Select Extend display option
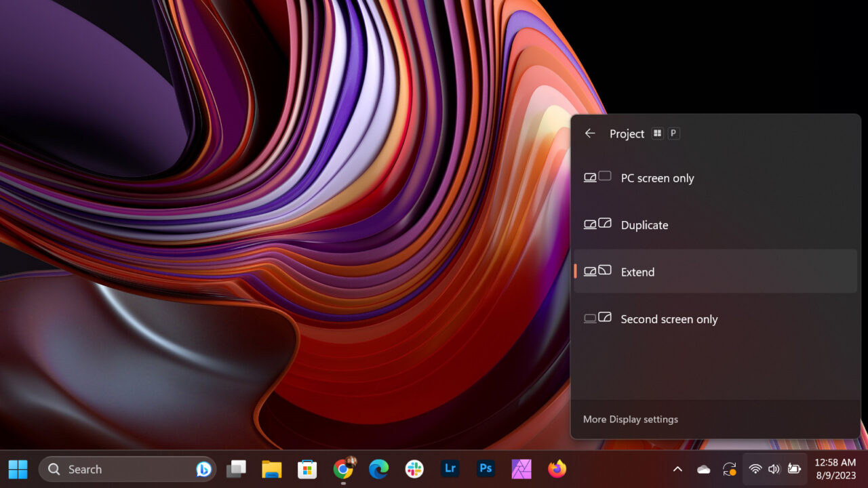 coord(637,272)
